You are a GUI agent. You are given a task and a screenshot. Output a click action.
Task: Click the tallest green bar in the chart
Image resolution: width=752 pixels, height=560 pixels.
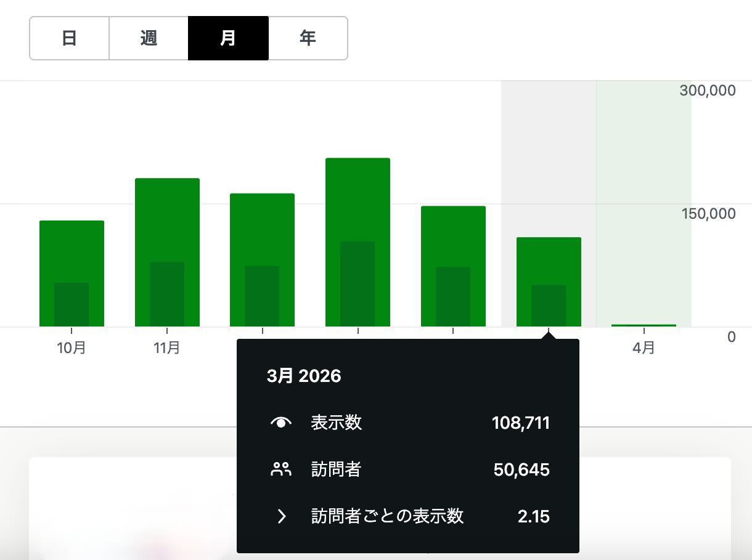click(x=358, y=197)
